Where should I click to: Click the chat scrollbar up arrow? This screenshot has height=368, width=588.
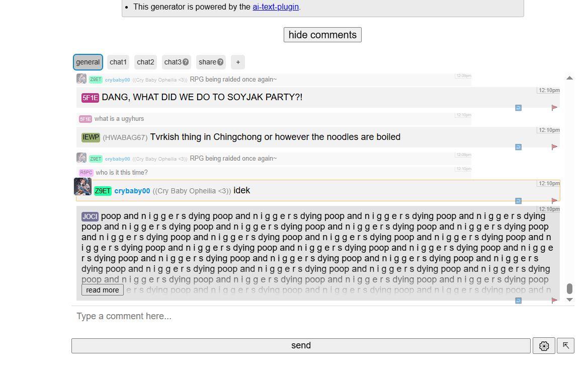point(569,78)
